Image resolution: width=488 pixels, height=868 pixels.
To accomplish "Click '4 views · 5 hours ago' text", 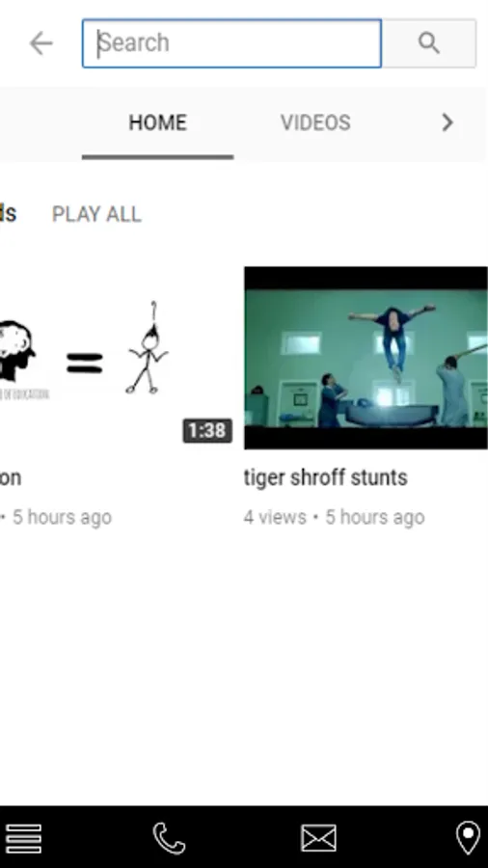I will click(335, 517).
